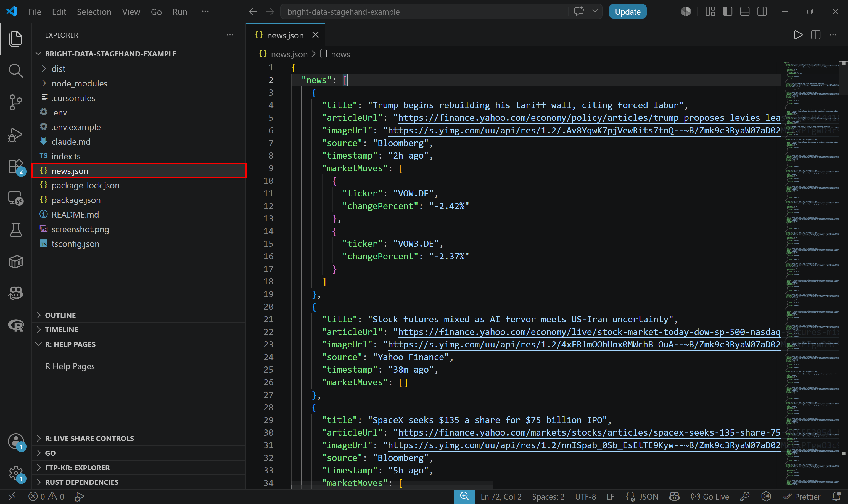Click the news breadcrumb segment

tap(335, 54)
